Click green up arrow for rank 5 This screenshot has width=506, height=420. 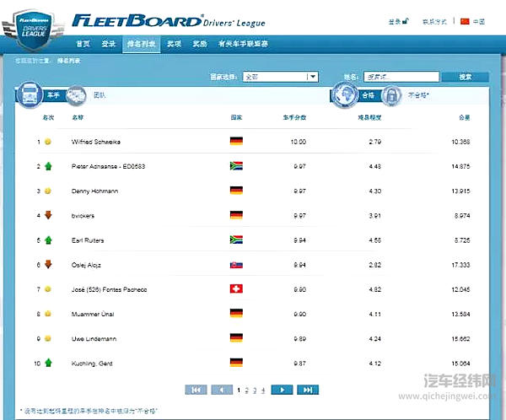(48, 240)
